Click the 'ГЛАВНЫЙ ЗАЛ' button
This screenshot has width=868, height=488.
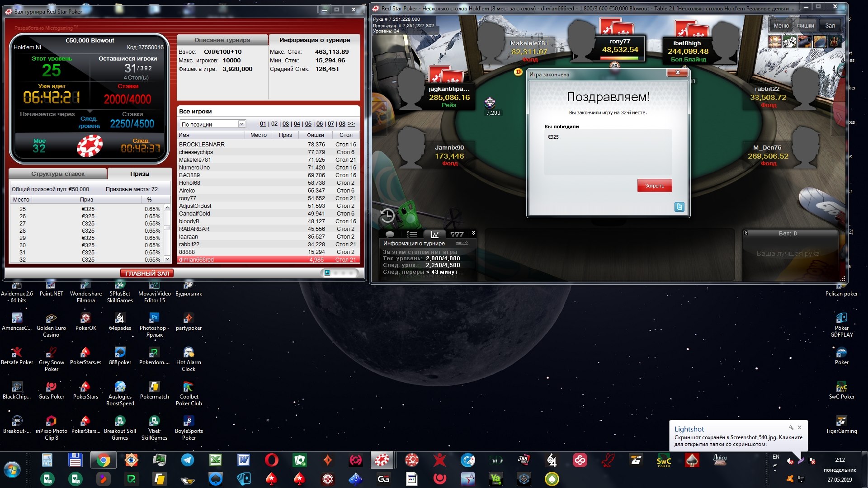(x=147, y=273)
